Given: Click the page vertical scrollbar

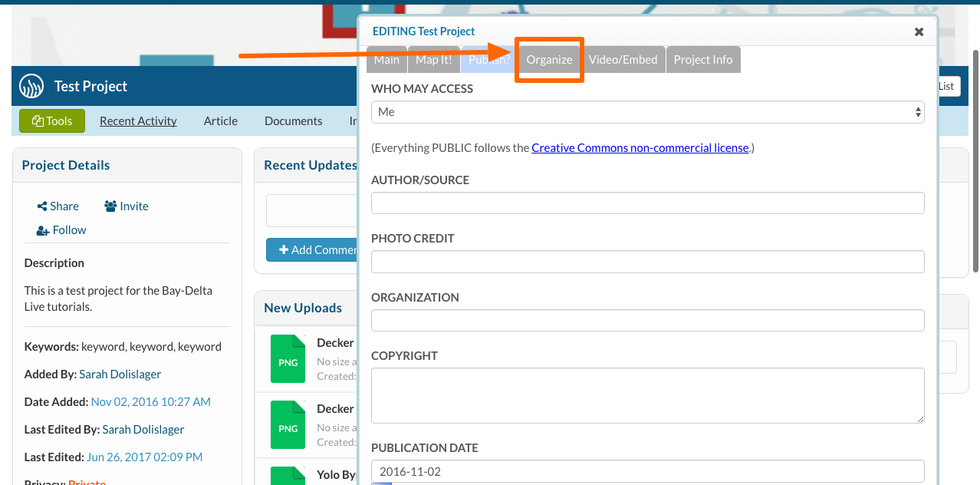Looking at the screenshot, I should (x=975, y=161).
